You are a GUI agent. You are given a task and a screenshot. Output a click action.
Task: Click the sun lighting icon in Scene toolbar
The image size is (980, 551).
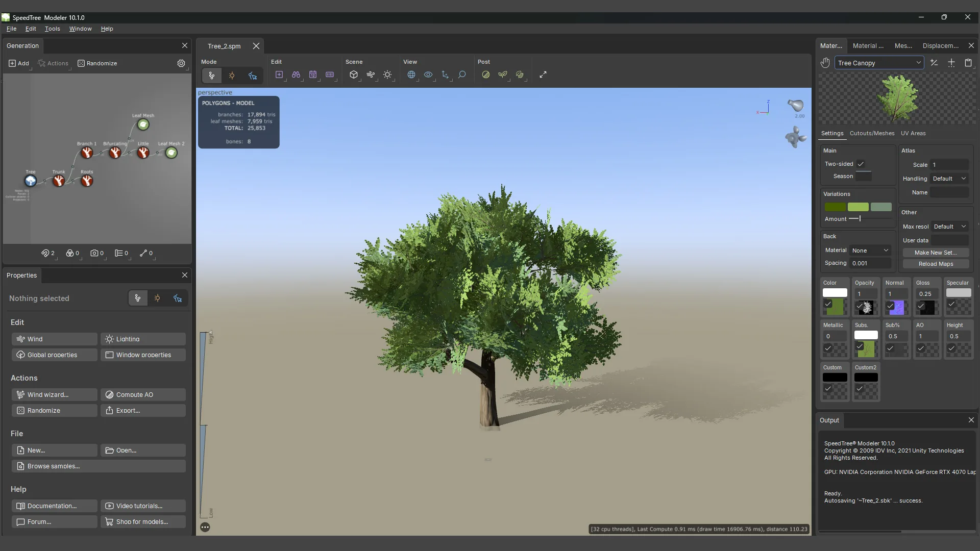tap(387, 74)
